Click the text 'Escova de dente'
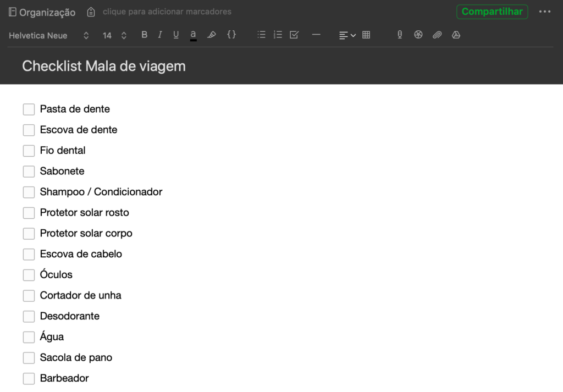 (x=79, y=130)
